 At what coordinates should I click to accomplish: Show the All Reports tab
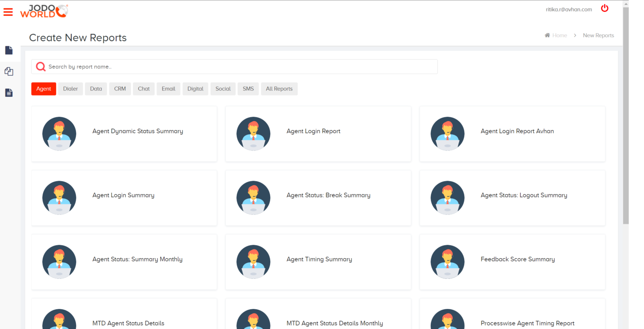pyautogui.click(x=279, y=89)
